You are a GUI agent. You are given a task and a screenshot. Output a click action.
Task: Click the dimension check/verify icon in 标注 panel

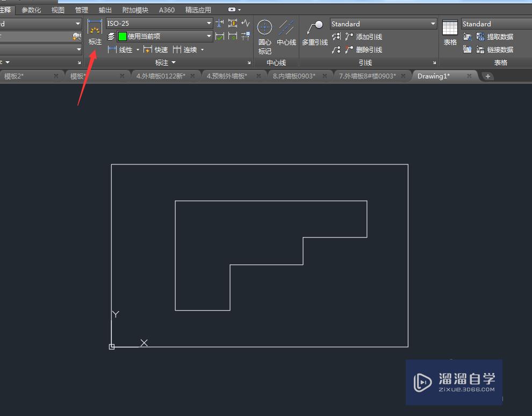[x=220, y=37]
